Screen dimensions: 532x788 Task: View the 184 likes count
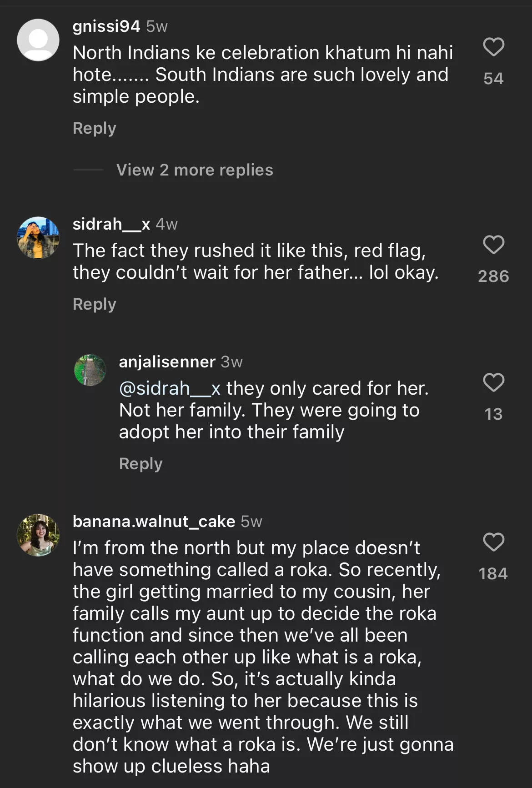tap(493, 573)
